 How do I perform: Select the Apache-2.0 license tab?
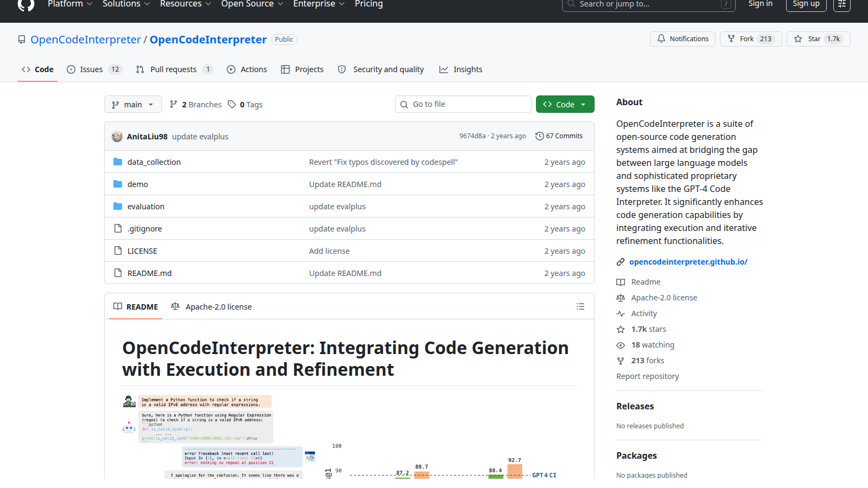212,306
